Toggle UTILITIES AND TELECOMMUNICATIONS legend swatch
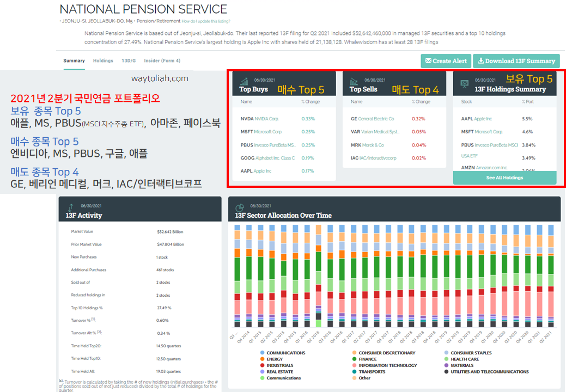The height and width of the screenshot is (392, 566). point(447,372)
